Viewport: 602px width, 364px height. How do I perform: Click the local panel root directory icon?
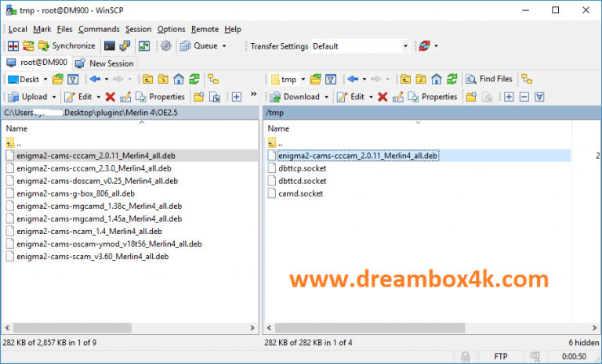tap(163, 79)
